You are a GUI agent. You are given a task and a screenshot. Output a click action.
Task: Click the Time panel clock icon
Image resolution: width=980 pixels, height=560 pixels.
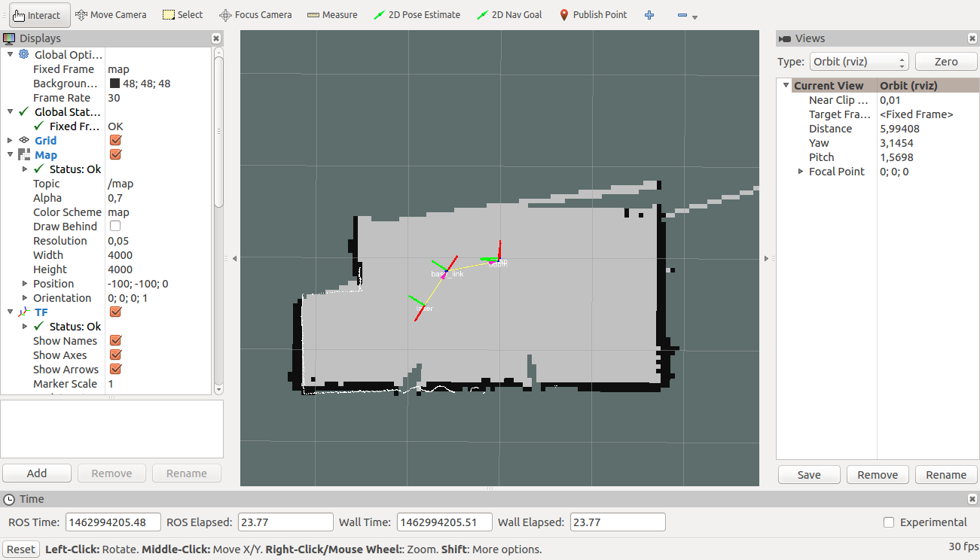point(9,499)
